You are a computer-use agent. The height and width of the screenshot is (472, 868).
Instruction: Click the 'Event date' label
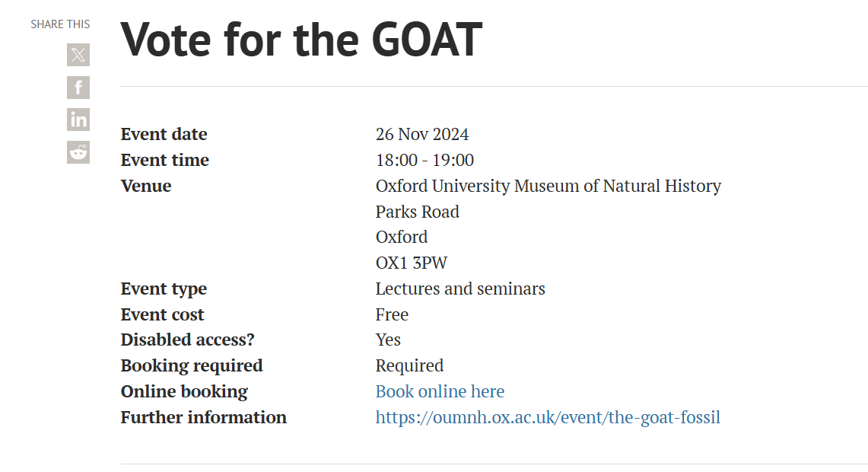(164, 134)
